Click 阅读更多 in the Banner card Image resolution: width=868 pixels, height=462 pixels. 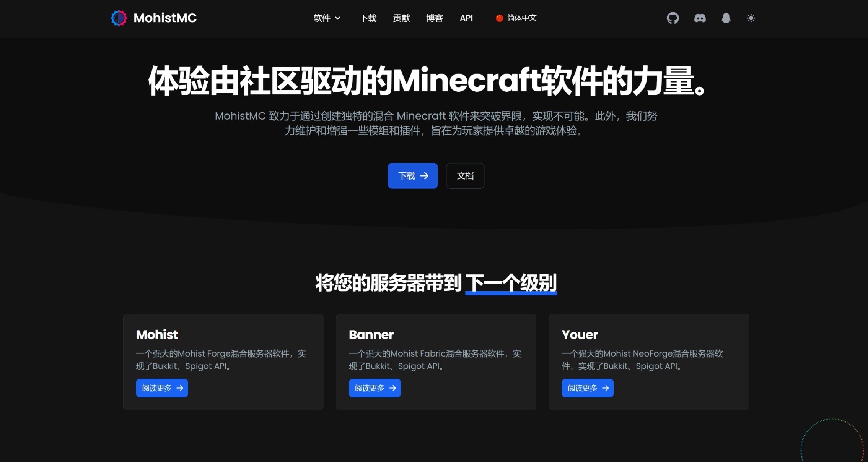click(375, 388)
